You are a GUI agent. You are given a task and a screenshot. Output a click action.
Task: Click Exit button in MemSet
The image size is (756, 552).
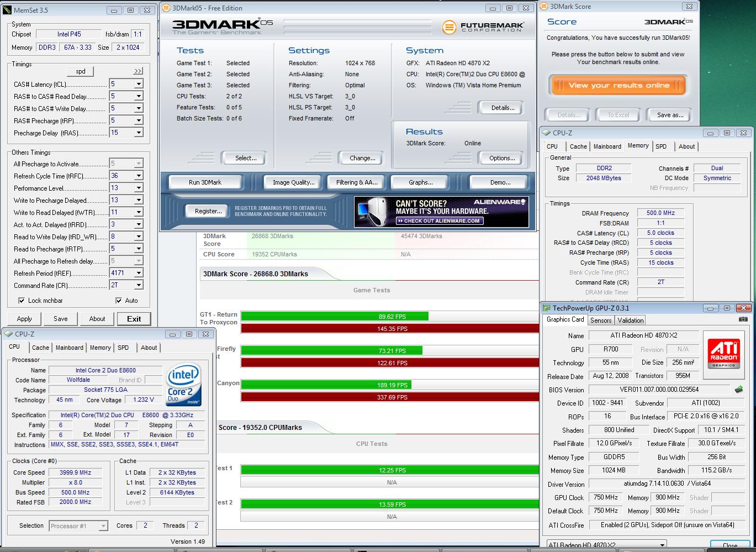(134, 319)
